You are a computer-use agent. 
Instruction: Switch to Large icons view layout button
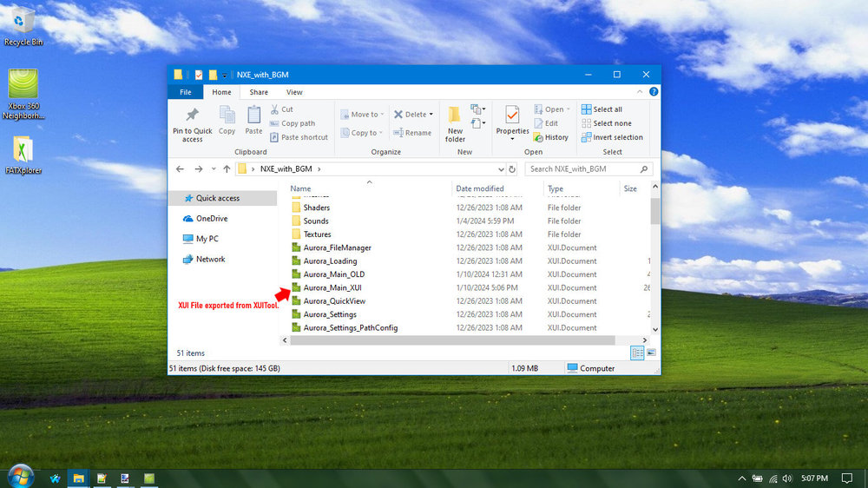652,353
